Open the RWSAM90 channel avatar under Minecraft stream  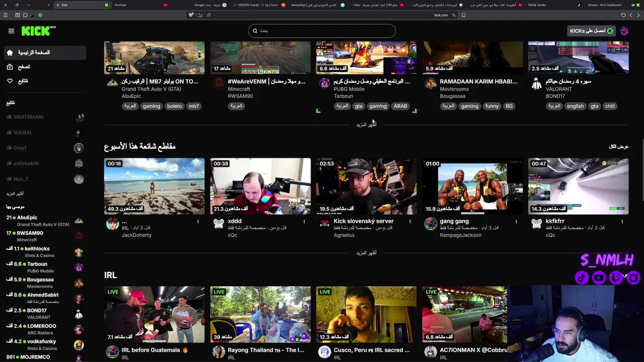click(219, 82)
